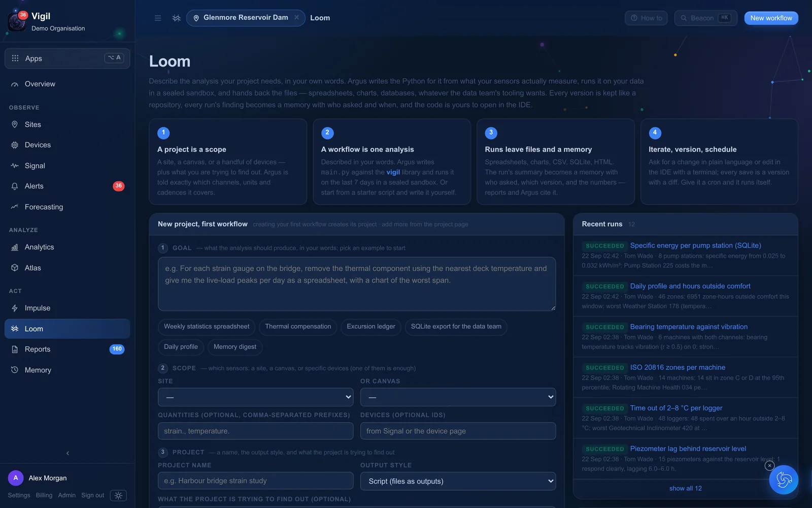Image resolution: width=812 pixels, height=508 pixels.
Task: Open Analytics bar chart icon
Action: [x=15, y=247]
